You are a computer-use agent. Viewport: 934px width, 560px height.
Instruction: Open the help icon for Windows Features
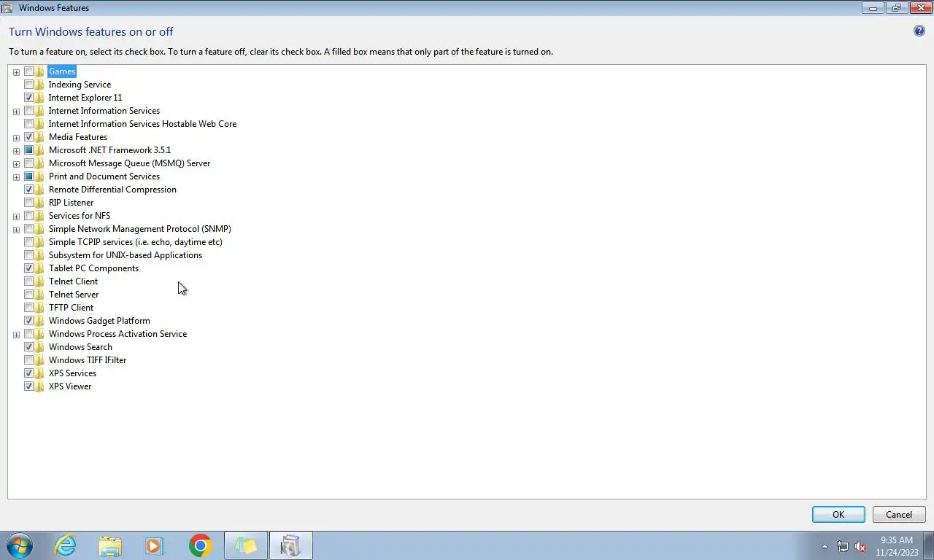(919, 31)
